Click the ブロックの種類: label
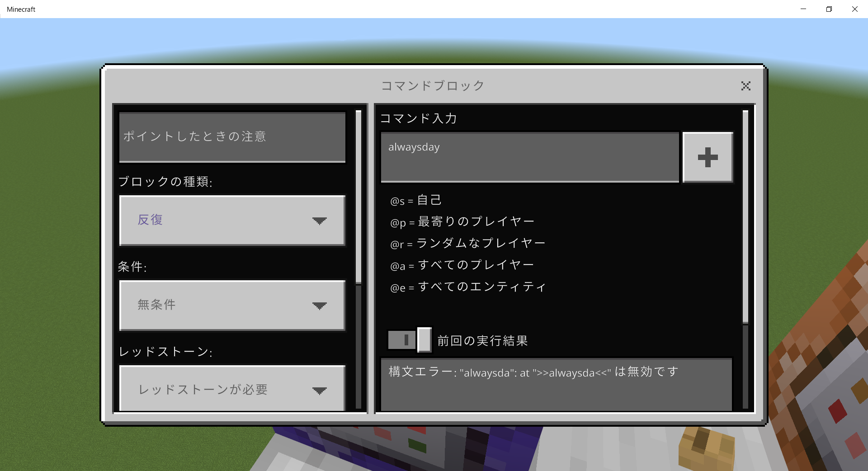This screenshot has width=868, height=471. tap(165, 182)
